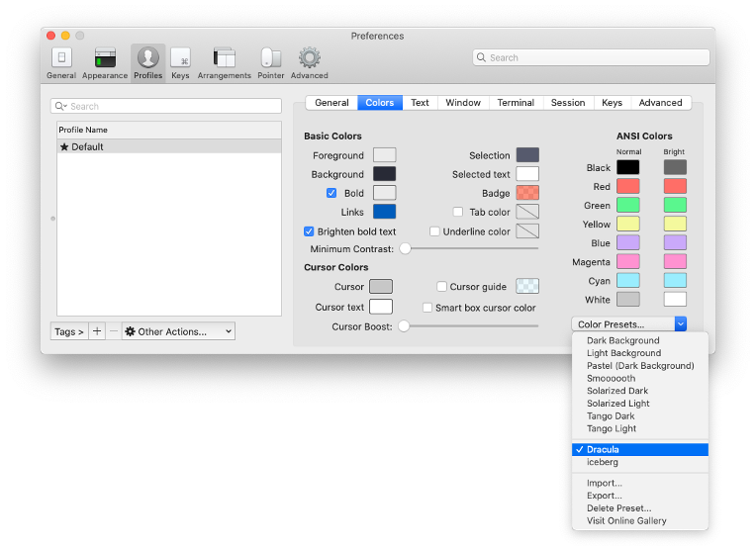Open the Bright Cyan ANSI swatch

click(675, 280)
